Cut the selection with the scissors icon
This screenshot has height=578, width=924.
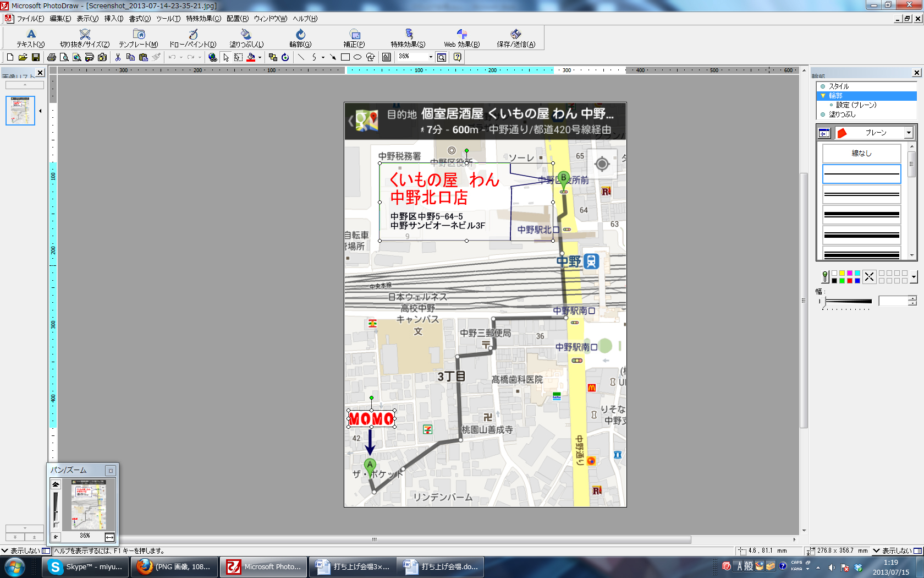pyautogui.click(x=118, y=57)
